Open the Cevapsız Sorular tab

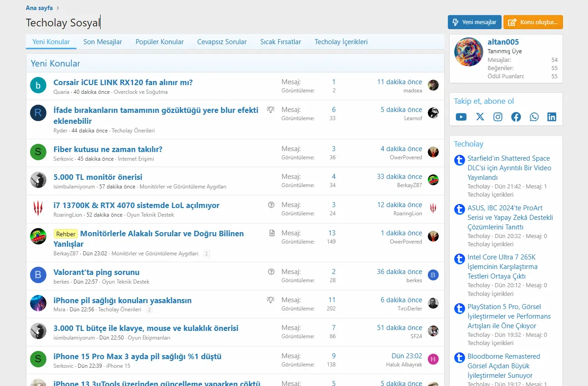(222, 42)
